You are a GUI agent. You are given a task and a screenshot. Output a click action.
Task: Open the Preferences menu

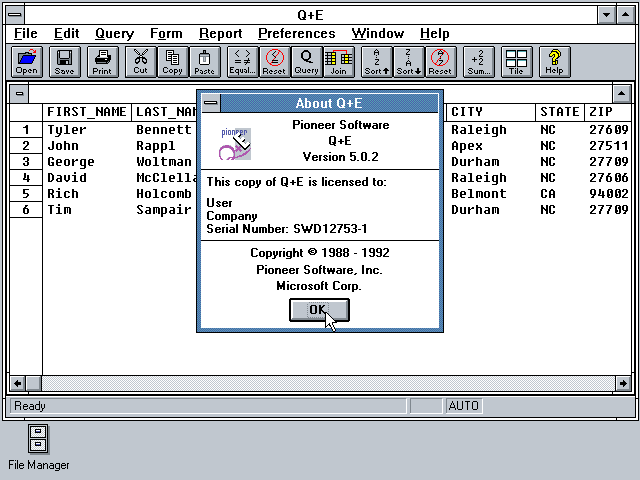tap(297, 33)
